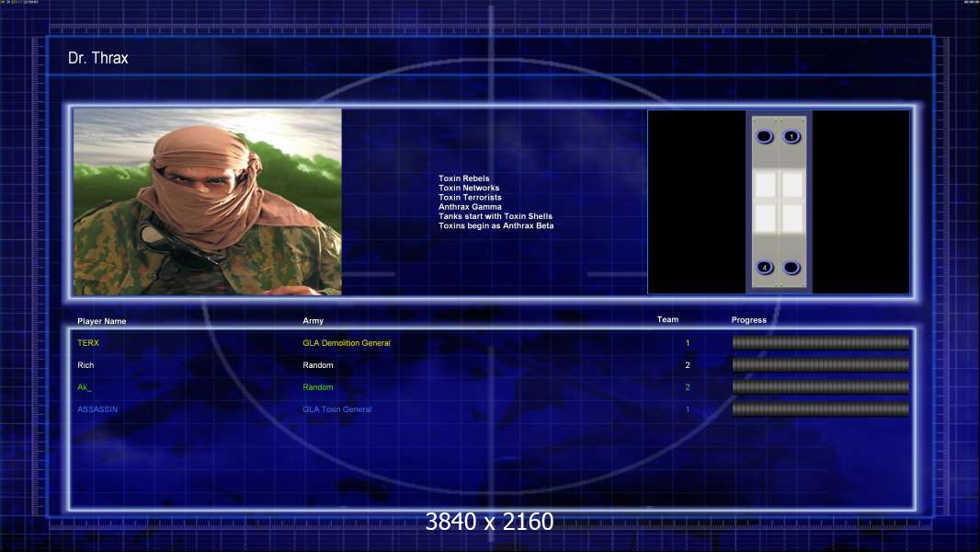Viewport: 980px width, 552px height.
Task: Click TERX's loading progress bar
Action: pyautogui.click(x=821, y=342)
